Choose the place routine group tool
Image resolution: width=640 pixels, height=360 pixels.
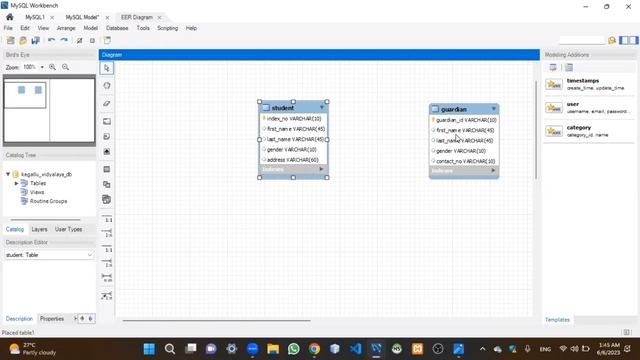[x=107, y=200]
